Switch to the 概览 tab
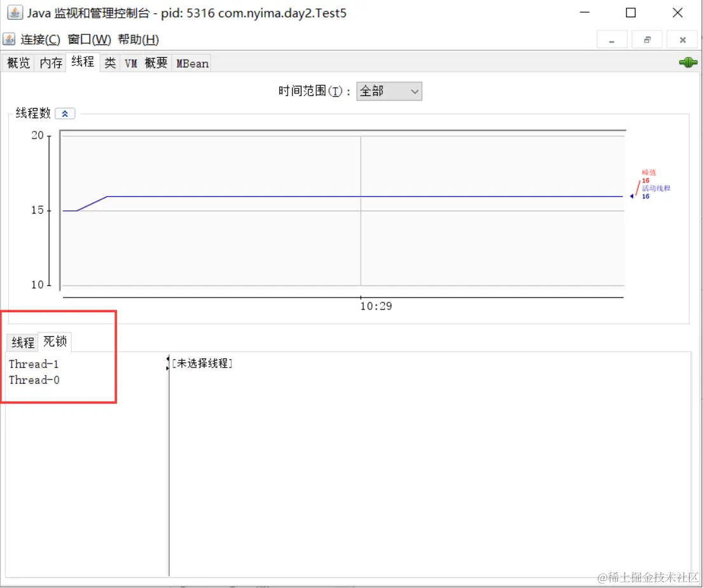Viewport: 703px width, 588px height. coord(18,63)
